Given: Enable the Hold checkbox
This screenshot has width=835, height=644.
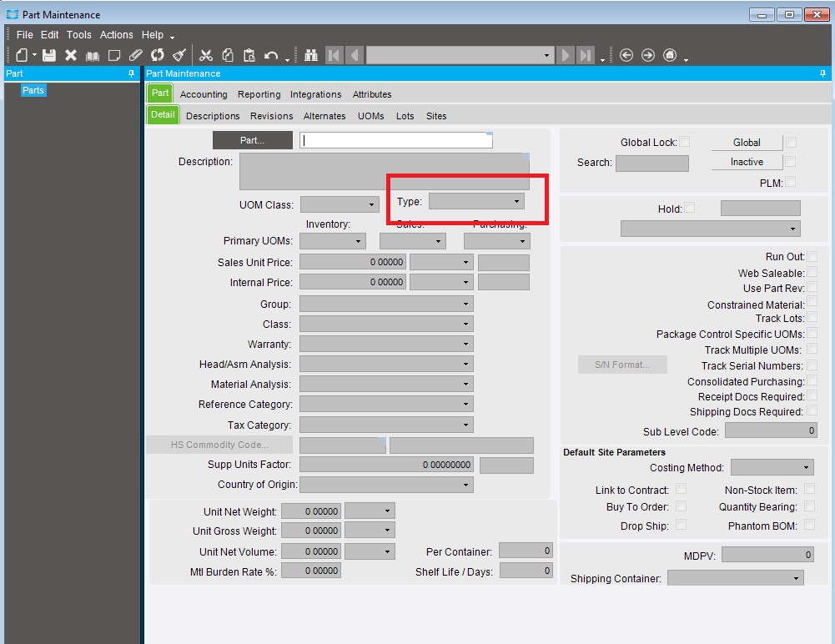Looking at the screenshot, I should point(690,208).
